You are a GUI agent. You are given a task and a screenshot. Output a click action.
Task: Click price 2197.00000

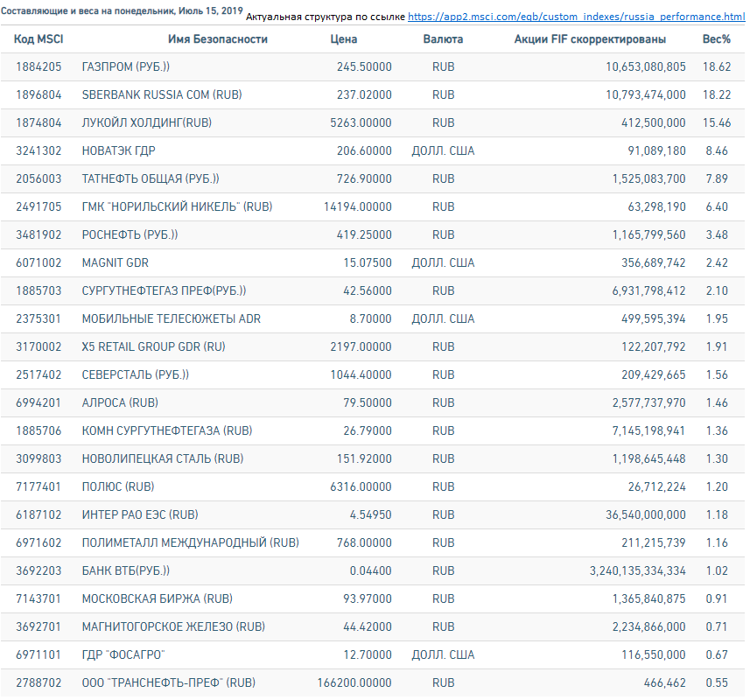point(361,346)
